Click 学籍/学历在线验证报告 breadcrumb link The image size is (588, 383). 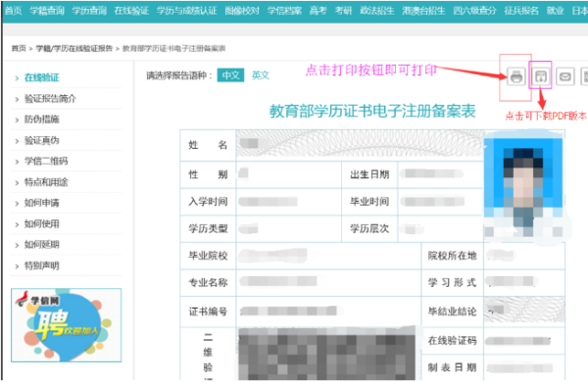coord(74,48)
